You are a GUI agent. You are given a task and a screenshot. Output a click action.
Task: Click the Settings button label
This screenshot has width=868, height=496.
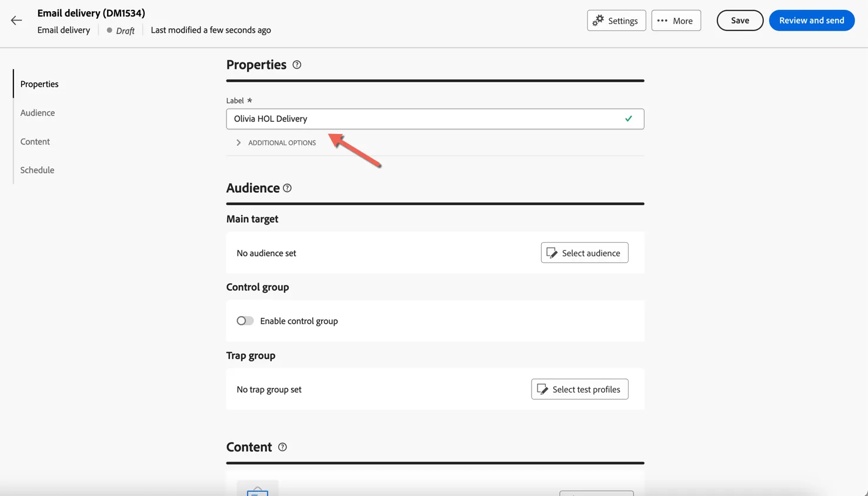pos(623,21)
